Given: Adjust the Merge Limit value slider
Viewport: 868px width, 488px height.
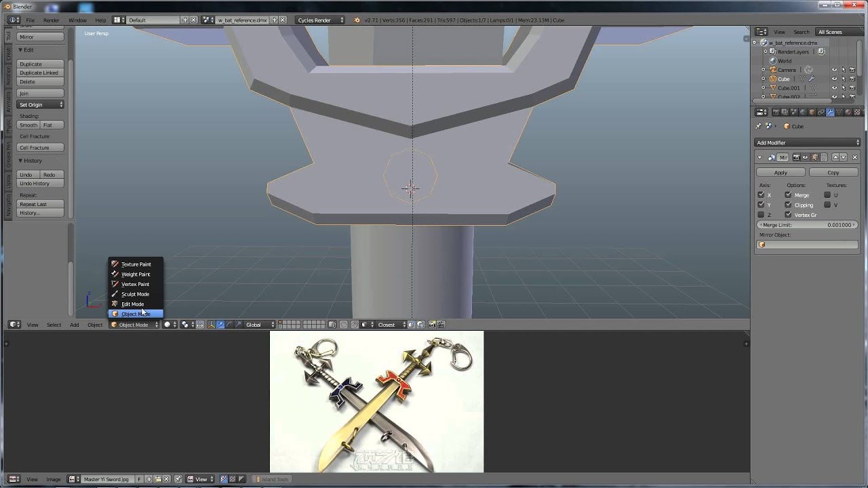Looking at the screenshot, I should point(807,225).
